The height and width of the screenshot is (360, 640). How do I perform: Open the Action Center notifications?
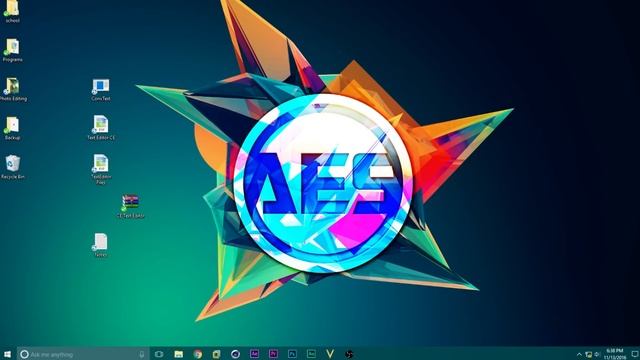click(635, 354)
